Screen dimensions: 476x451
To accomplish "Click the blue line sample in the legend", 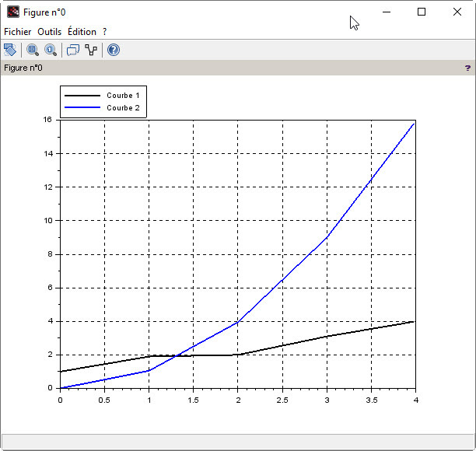I will 82,107.
